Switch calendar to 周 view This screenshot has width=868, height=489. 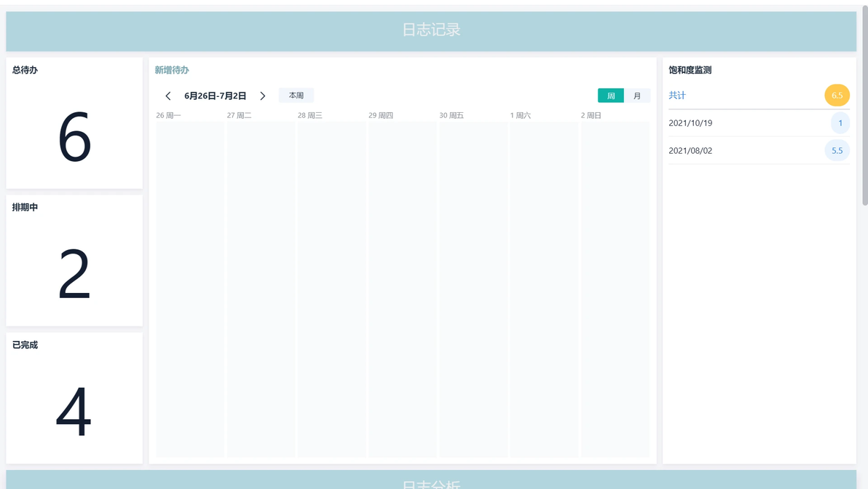[610, 95]
